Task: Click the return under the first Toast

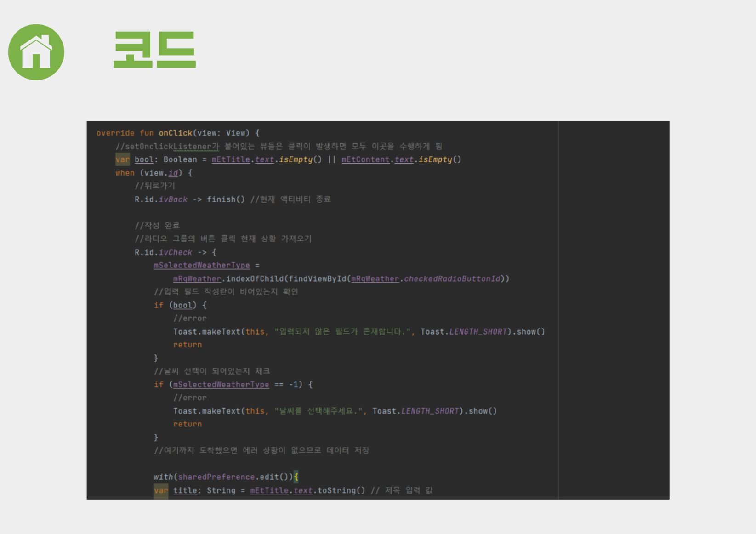Action: [x=188, y=345]
